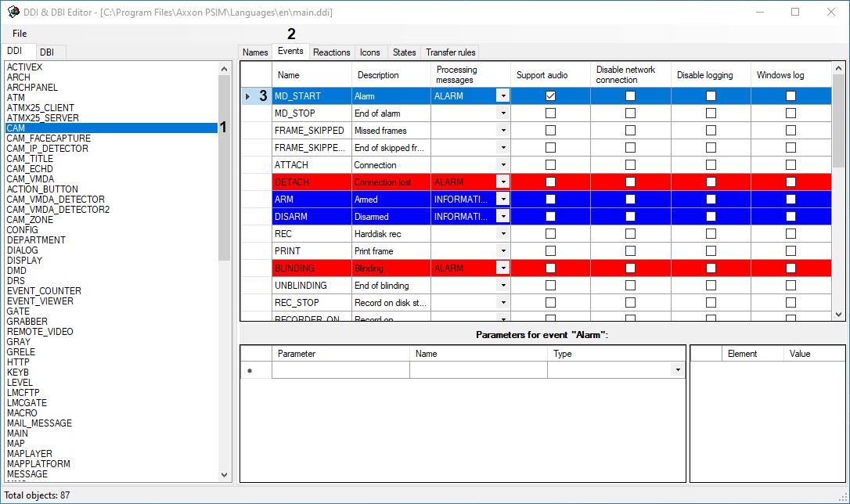Image resolution: width=850 pixels, height=504 pixels.
Task: Uncheck Support audio for MD_START
Action: click(x=550, y=96)
